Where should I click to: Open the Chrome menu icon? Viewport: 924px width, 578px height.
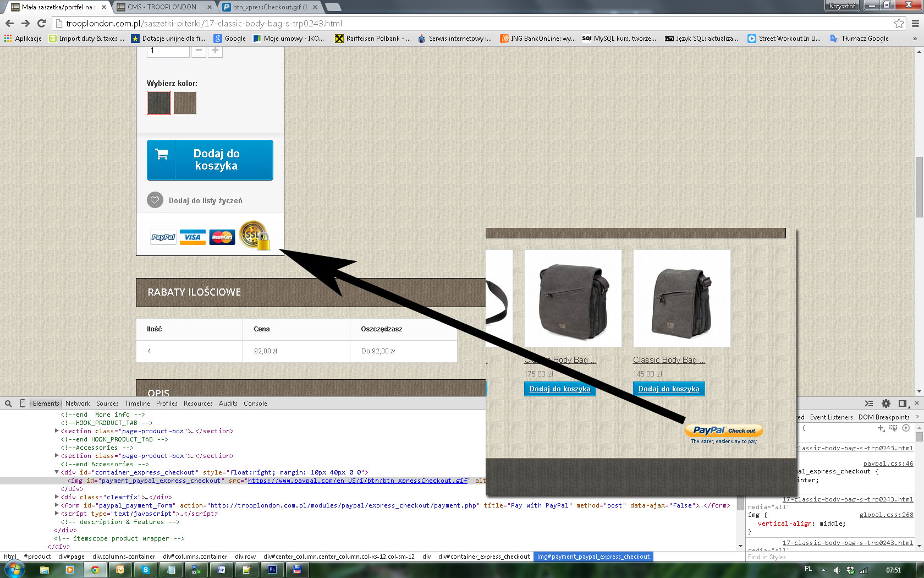(915, 23)
